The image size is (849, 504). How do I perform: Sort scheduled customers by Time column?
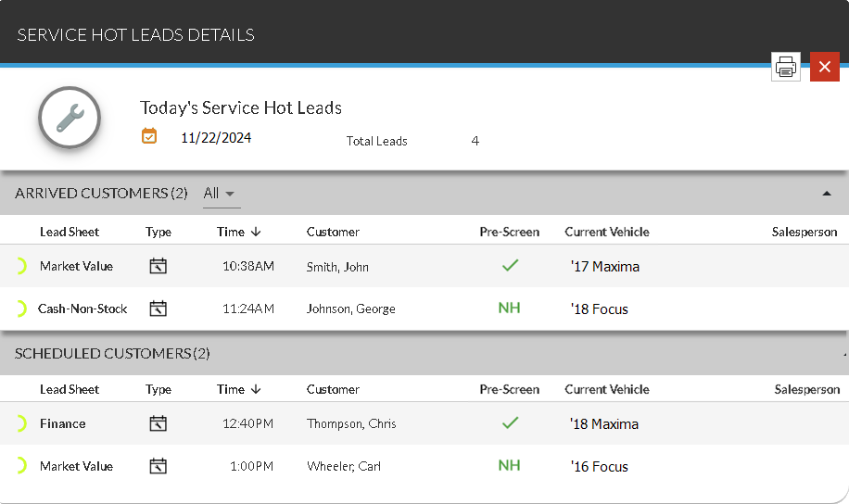click(238, 389)
